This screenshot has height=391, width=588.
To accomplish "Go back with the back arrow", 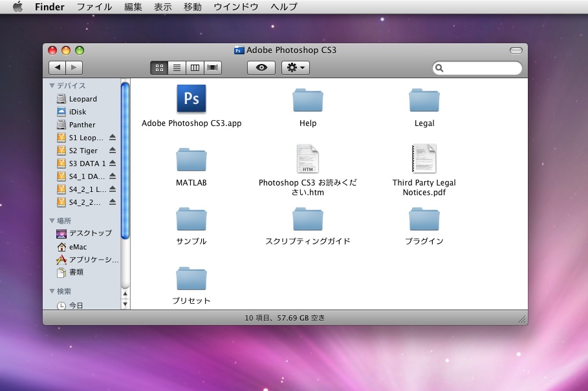I will coord(58,68).
